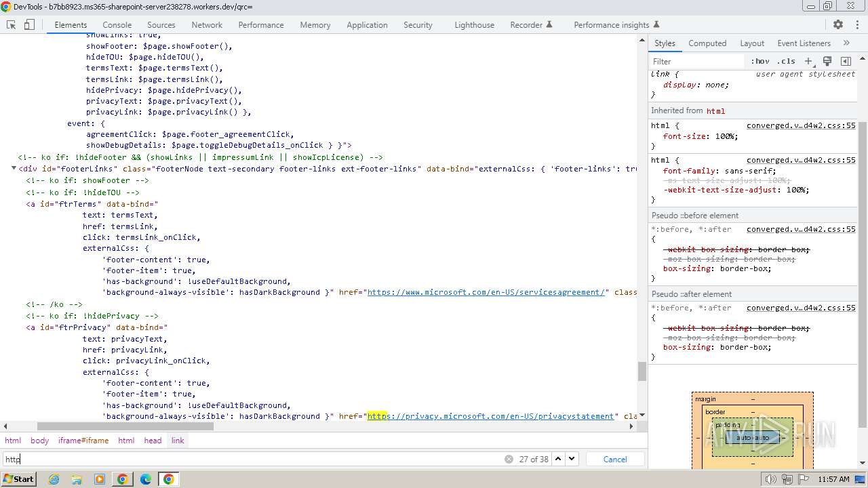Click the DOM search input containing 'http'
This screenshot has height=488, width=868.
pyautogui.click(x=254, y=459)
